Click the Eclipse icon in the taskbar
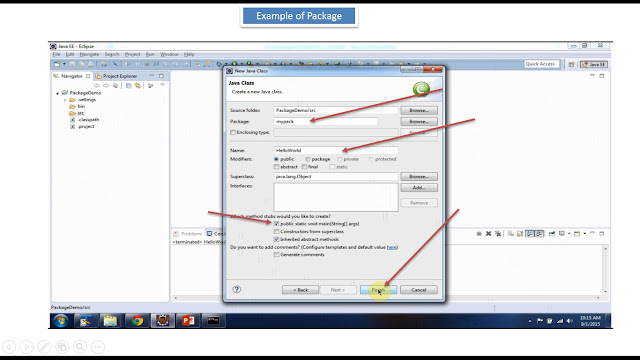Viewport: 640px width, 360px height. point(162,321)
